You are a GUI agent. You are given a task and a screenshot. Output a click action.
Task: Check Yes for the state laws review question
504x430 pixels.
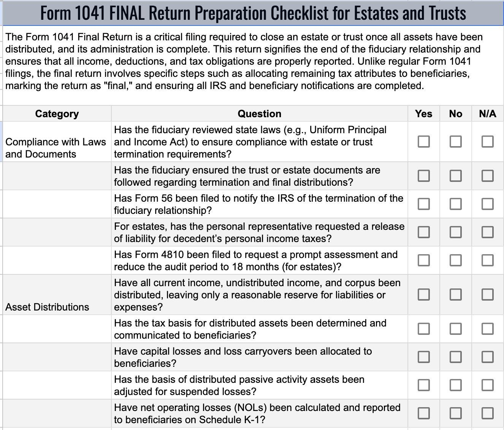coord(423,142)
